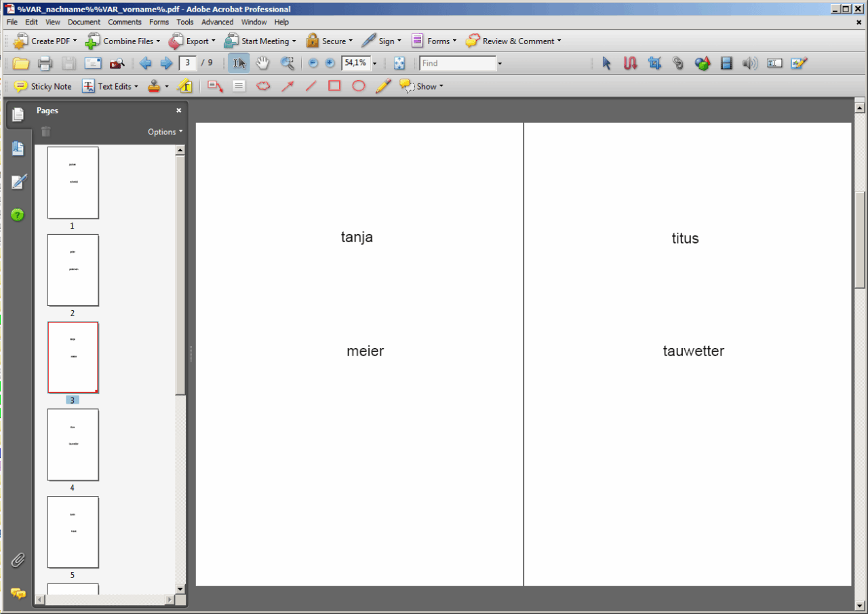Click the Sticky Note button
868x614 pixels.
43,86
